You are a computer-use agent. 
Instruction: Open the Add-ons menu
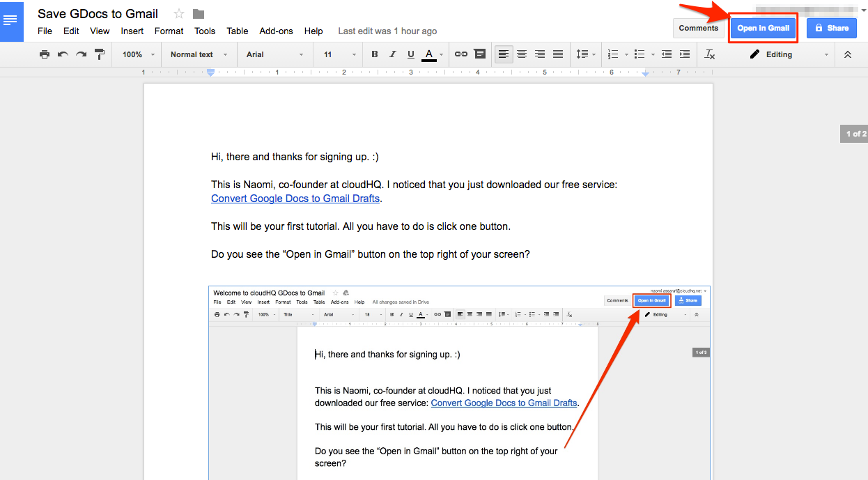point(276,31)
